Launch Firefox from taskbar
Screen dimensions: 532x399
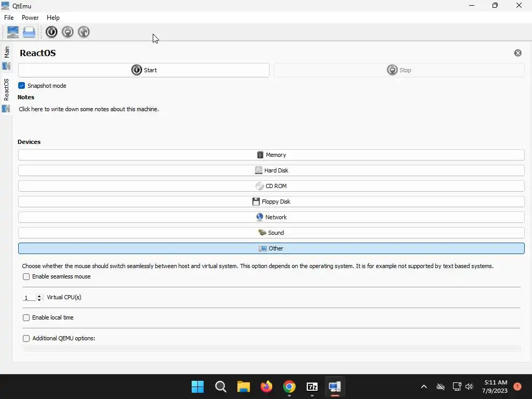point(267,387)
